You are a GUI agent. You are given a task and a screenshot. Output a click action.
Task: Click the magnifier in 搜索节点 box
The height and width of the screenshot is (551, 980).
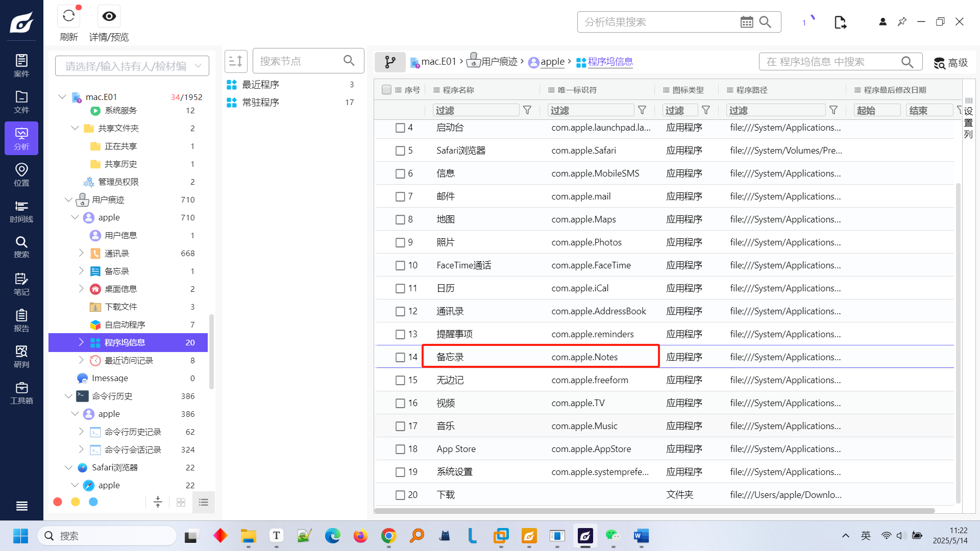[x=349, y=61]
